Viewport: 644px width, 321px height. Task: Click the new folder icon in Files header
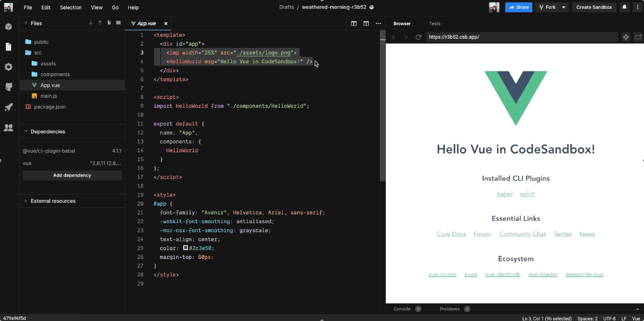118,23
